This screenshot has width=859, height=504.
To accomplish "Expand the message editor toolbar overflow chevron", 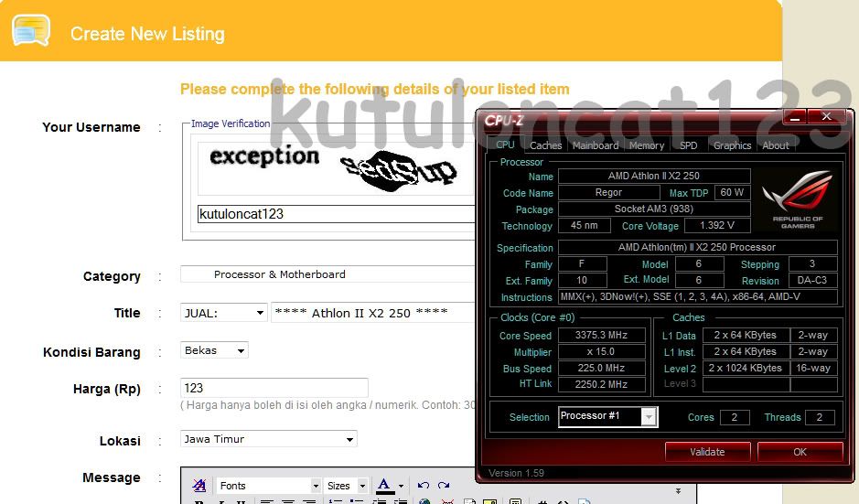I will click(678, 491).
